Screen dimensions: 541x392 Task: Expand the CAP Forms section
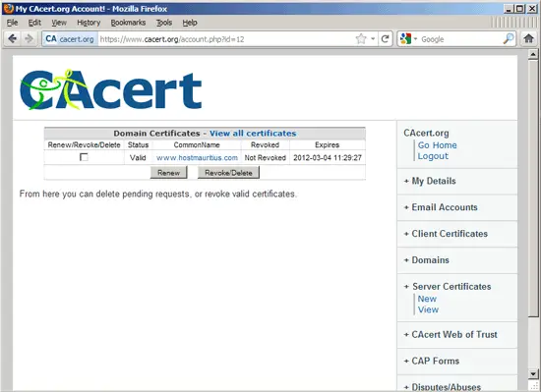432,361
